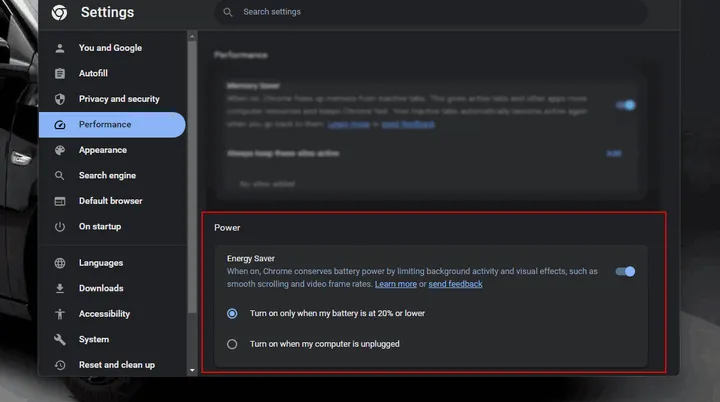Click in the Search settings field
The height and width of the screenshot is (402, 720).
coord(430,12)
